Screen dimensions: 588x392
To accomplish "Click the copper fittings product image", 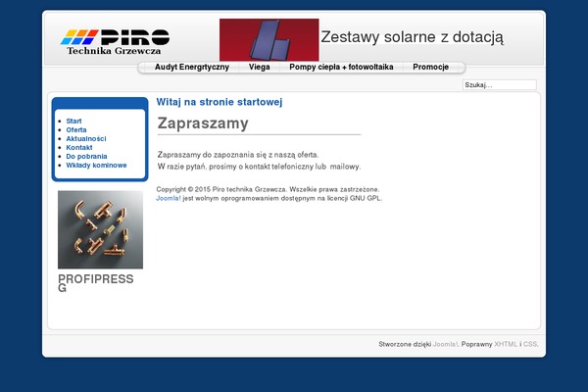I will [x=100, y=229].
